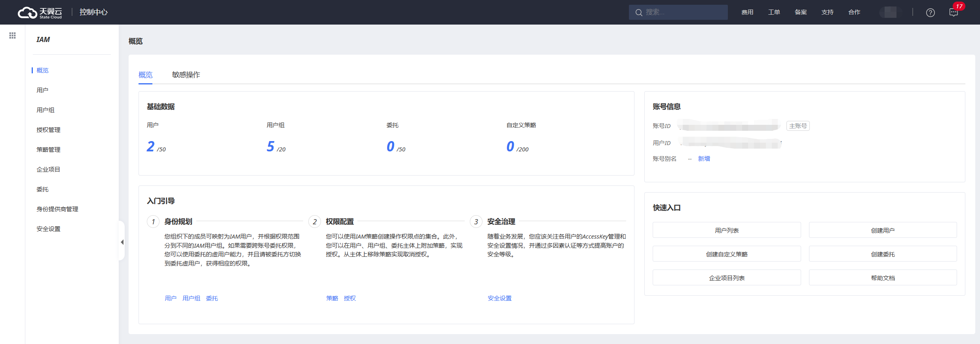This screenshot has height=344, width=980.
Task: Click step 2 circle for 权限配置
Action: point(315,222)
